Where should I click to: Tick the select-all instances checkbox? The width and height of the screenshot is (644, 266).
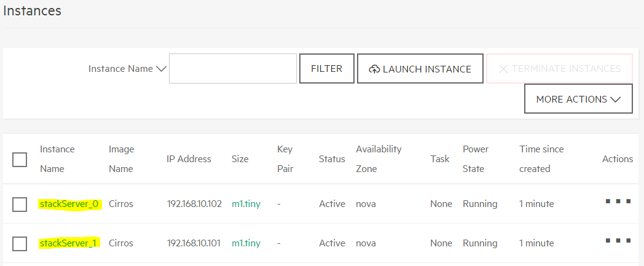19,159
